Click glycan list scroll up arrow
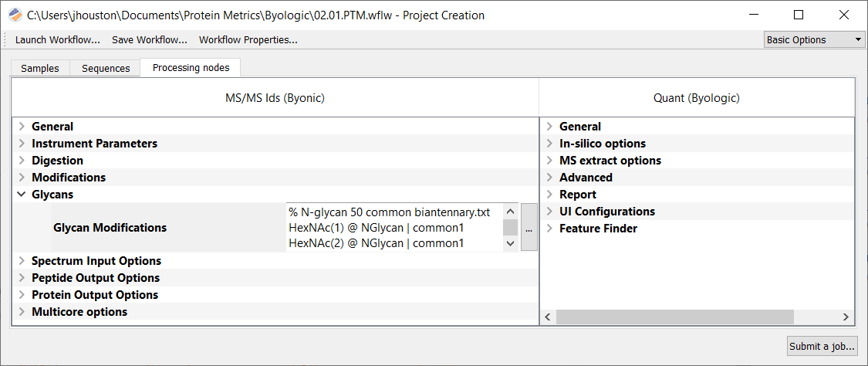 click(x=511, y=212)
